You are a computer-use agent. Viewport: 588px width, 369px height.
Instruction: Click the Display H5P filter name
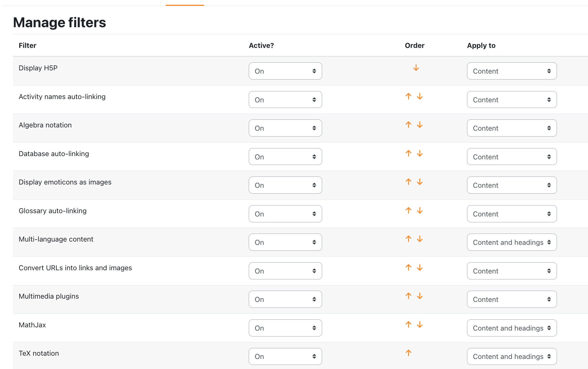coord(38,68)
